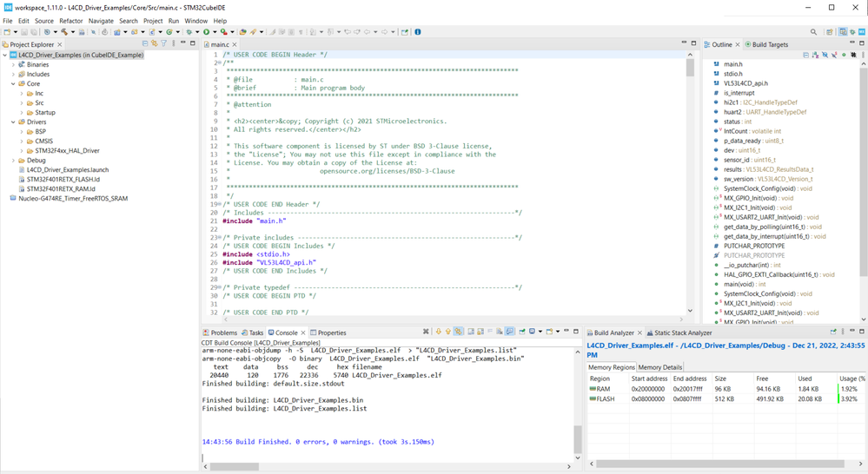Open the Refactor menu
Viewport: 868px width, 474px height.
70,21
